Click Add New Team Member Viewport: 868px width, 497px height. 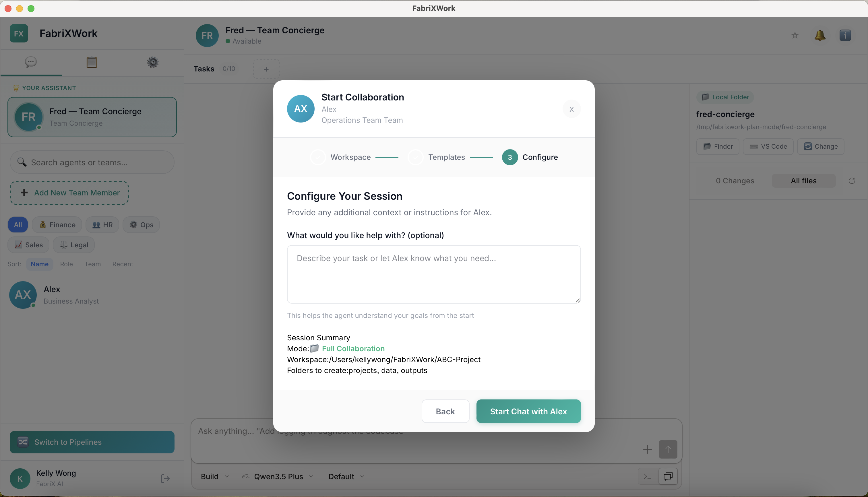69,193
